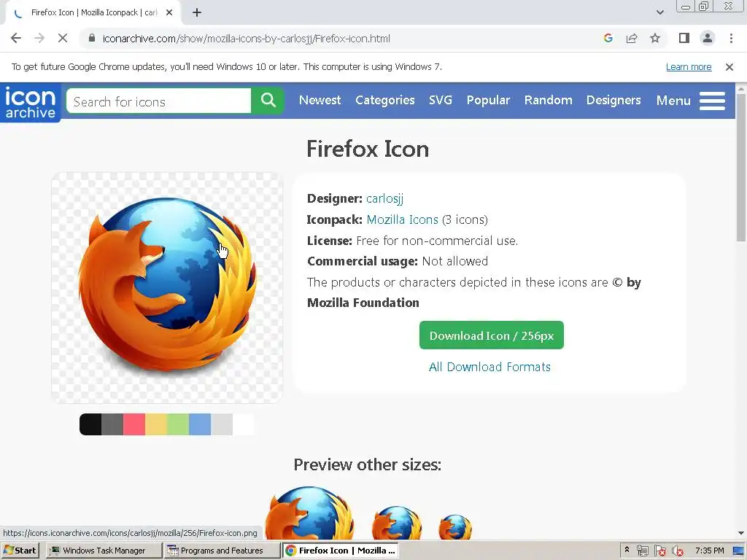747x560 pixels.
Task: Stop loading the page
Action: [x=63, y=38]
